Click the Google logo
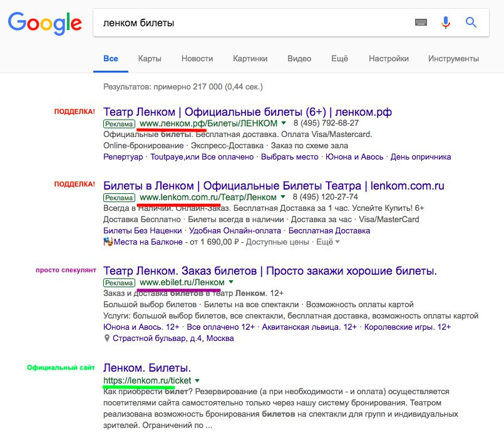 click(44, 23)
